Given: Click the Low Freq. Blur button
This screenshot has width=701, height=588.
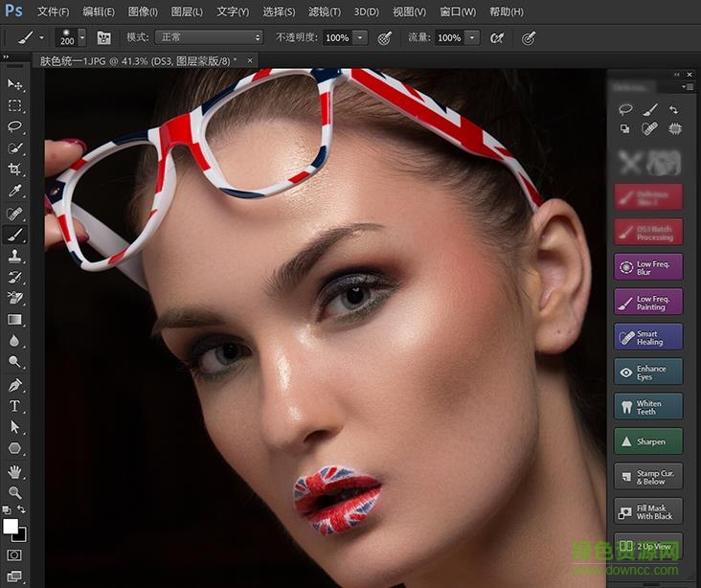Looking at the screenshot, I should pyautogui.click(x=648, y=267).
